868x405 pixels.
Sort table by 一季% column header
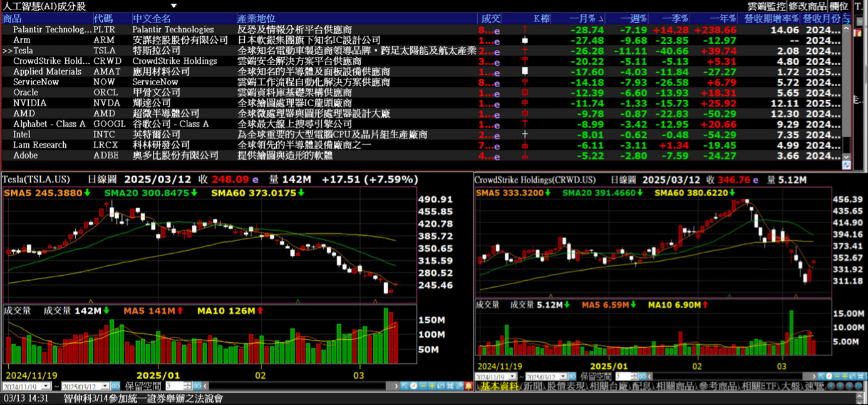[670, 19]
